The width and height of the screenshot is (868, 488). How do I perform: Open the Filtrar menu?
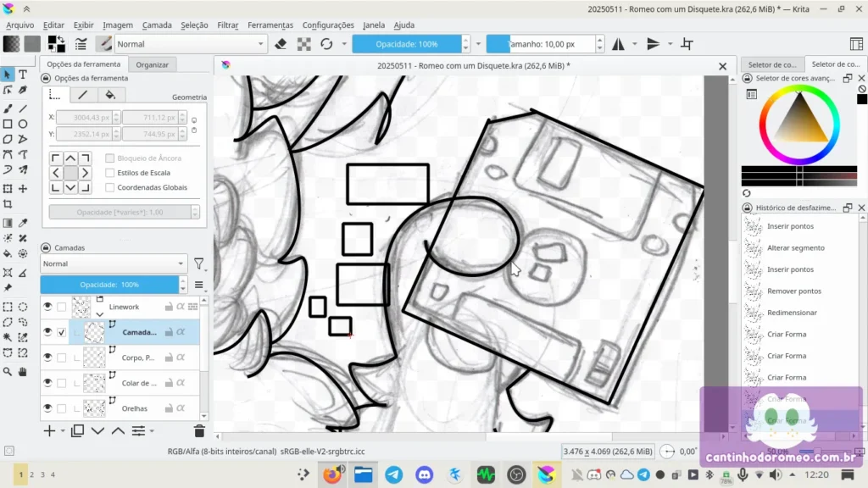point(227,25)
